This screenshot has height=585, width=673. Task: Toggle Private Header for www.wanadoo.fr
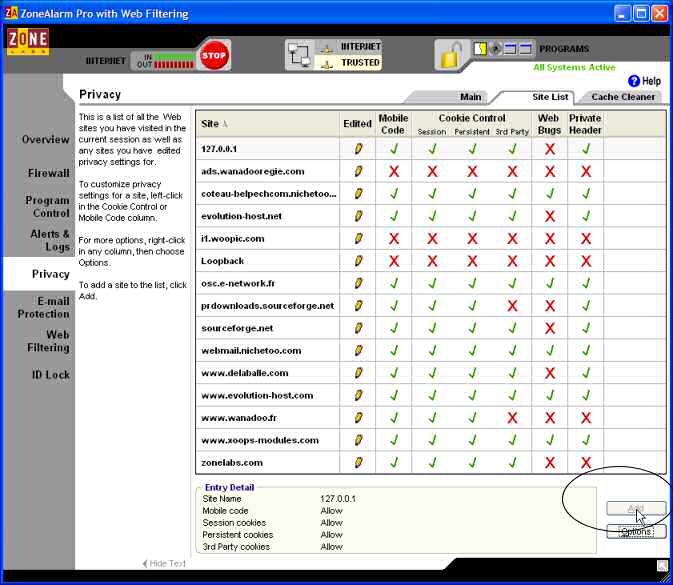pos(585,418)
